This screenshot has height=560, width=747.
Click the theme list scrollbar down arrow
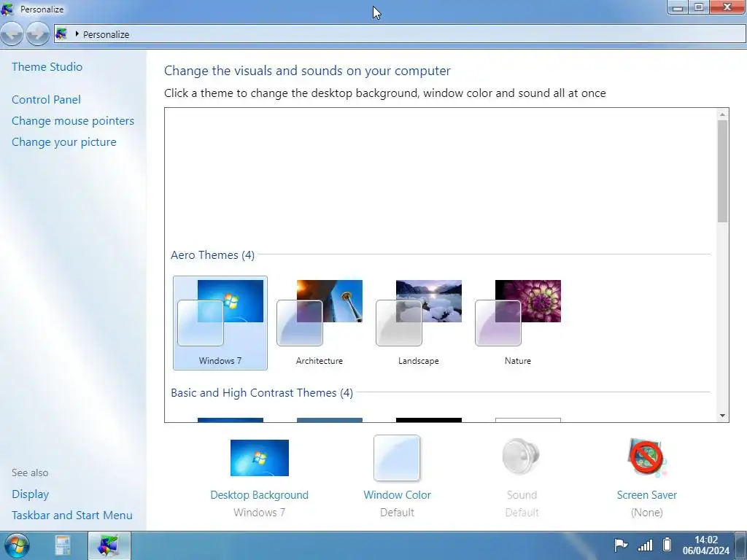[x=722, y=416]
